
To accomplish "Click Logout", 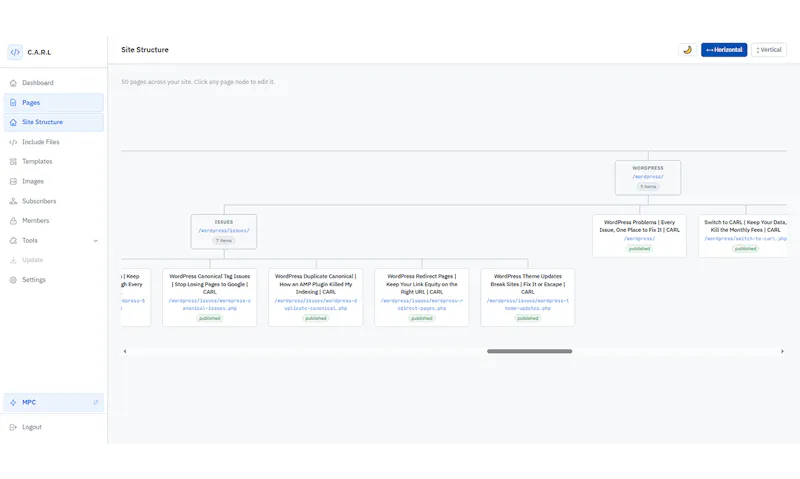I will pos(54,427).
